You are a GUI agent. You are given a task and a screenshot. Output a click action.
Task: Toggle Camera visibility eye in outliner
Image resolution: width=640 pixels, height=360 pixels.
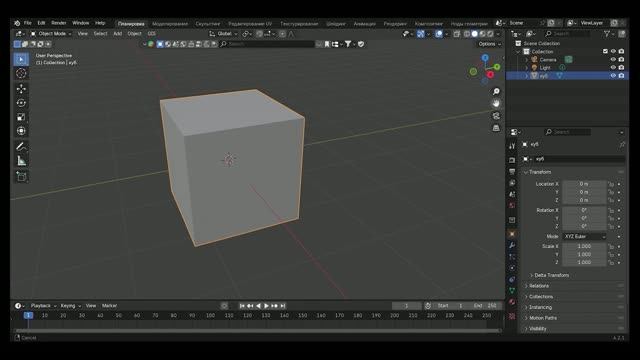point(613,60)
